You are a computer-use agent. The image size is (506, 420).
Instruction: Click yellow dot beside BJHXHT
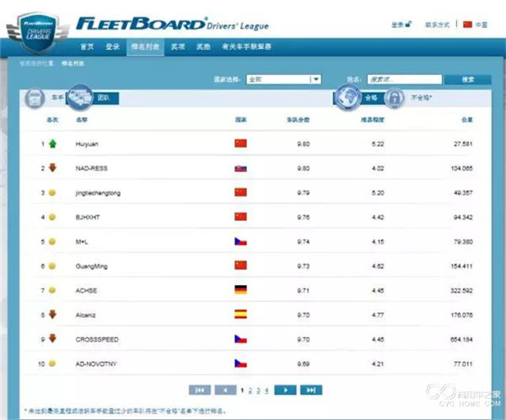pos(52,217)
